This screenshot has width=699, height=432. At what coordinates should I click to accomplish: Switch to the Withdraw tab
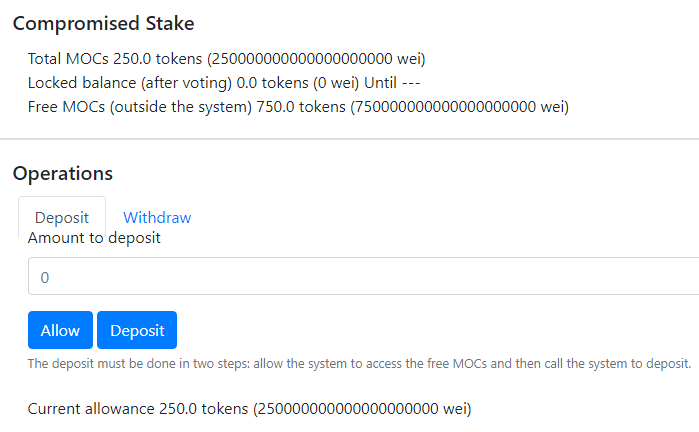click(x=157, y=217)
